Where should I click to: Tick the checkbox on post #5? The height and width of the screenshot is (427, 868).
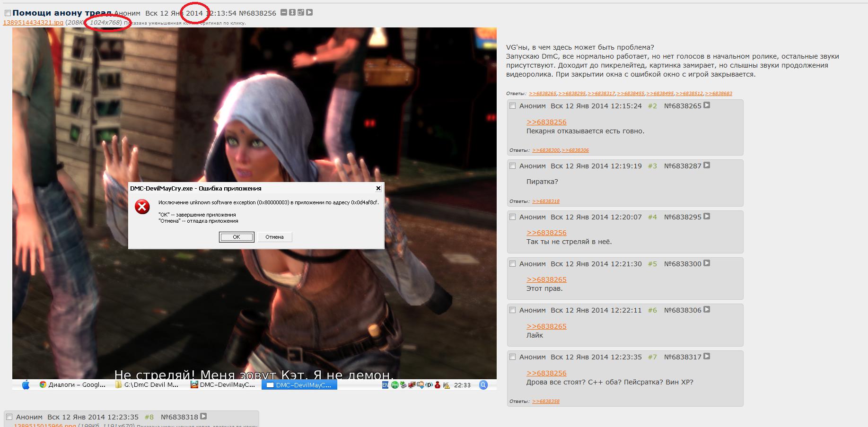[512, 264]
